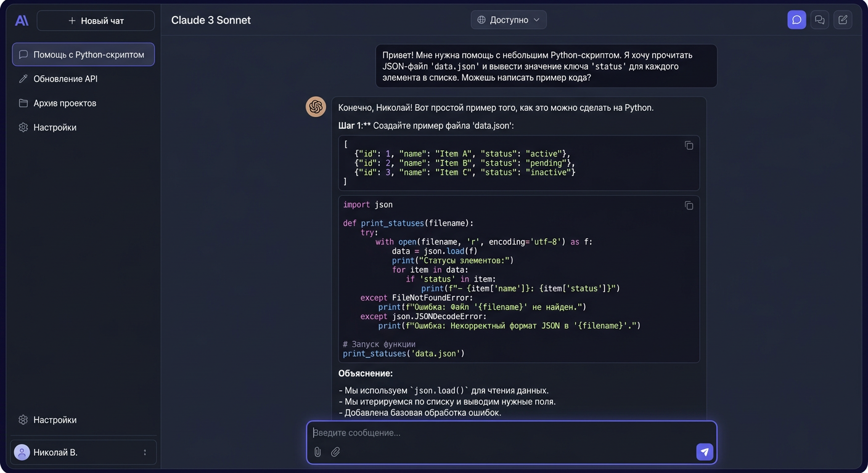Open Настройки listed under Архив проектов
Image resolution: width=868 pixels, height=473 pixels.
pos(55,127)
